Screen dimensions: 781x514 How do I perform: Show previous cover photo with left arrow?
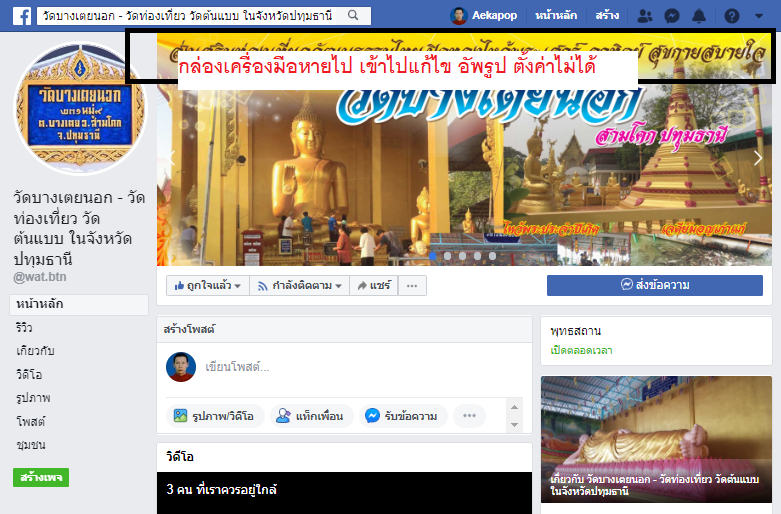point(172,158)
